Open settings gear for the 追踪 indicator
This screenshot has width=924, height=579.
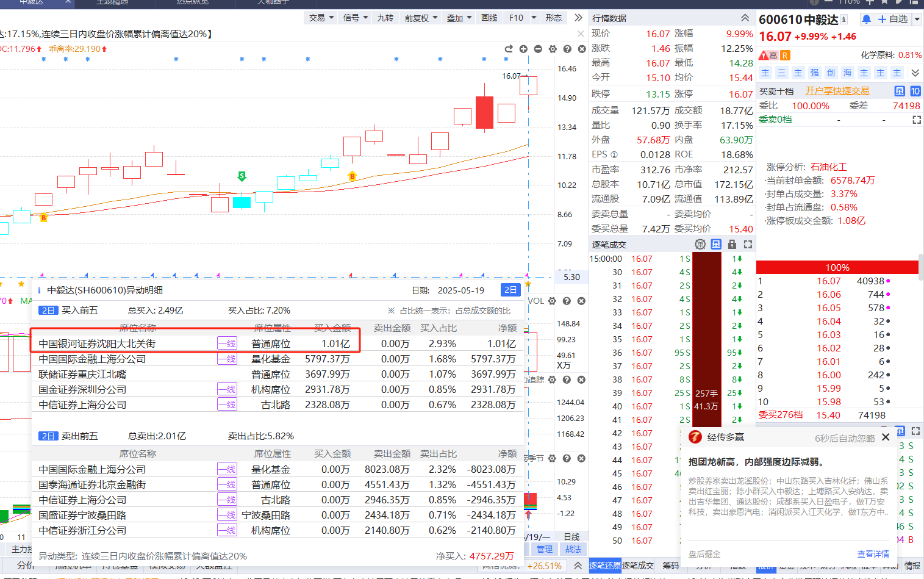click(552, 379)
